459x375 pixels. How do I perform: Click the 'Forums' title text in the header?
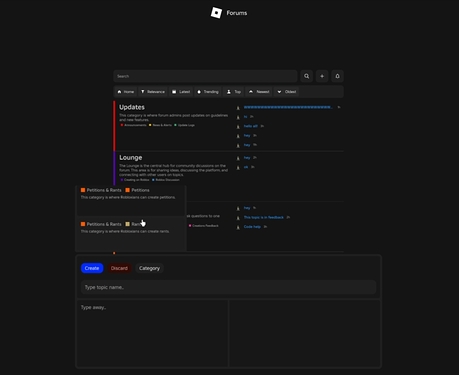pyautogui.click(x=237, y=13)
